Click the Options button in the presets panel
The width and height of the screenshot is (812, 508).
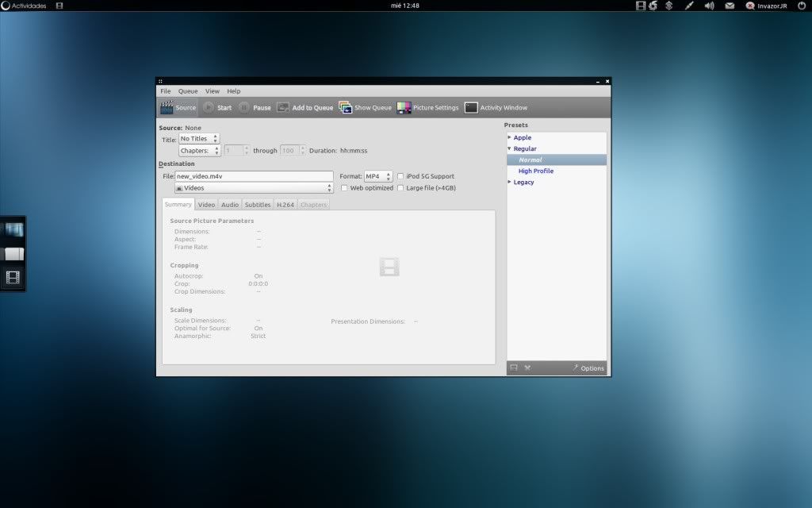click(x=588, y=368)
